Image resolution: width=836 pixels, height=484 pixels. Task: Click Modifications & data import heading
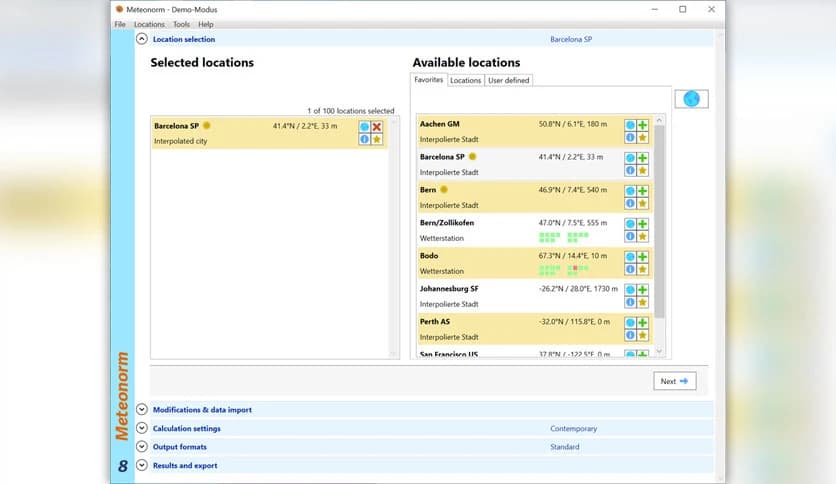pos(202,410)
